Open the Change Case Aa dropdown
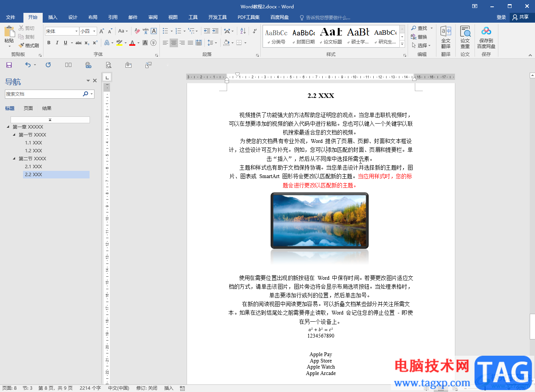This screenshot has height=392, width=535. point(123,31)
